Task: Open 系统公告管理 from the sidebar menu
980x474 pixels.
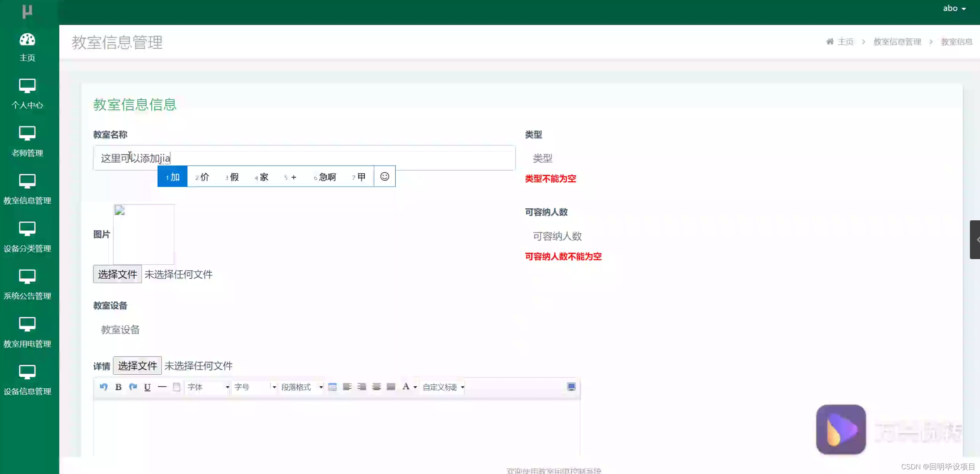Action: click(x=27, y=276)
